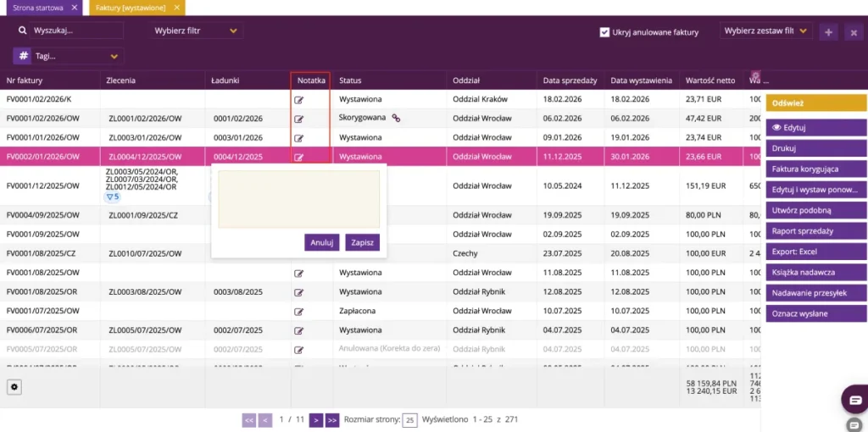Sort by Data wystawienia column header
This screenshot has height=432, width=868.
pyautogui.click(x=642, y=80)
